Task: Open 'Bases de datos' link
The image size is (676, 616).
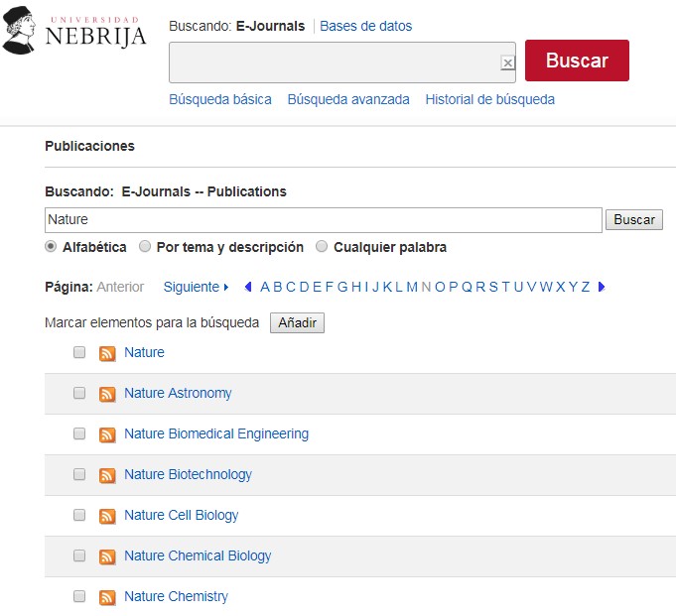Action: 365,26
